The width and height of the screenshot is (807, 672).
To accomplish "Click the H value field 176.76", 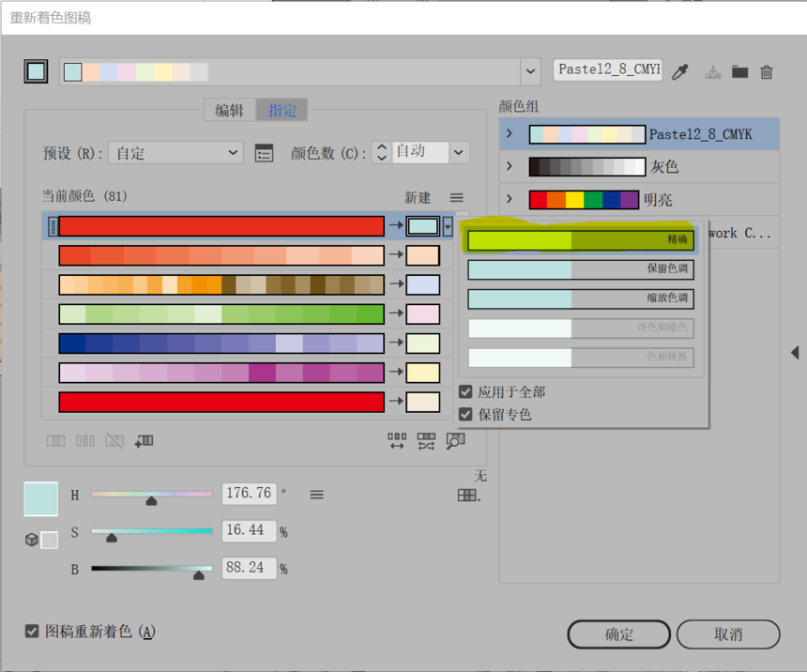I will click(249, 494).
